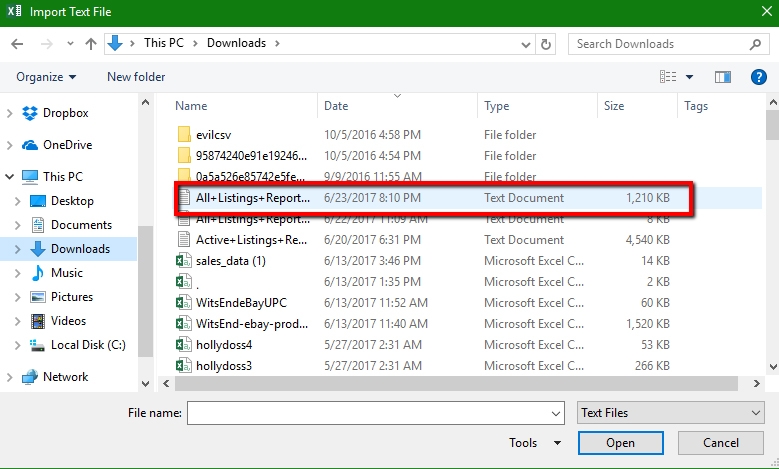The height and width of the screenshot is (469, 779).
Task: Click the Cancel button
Action: 720,443
